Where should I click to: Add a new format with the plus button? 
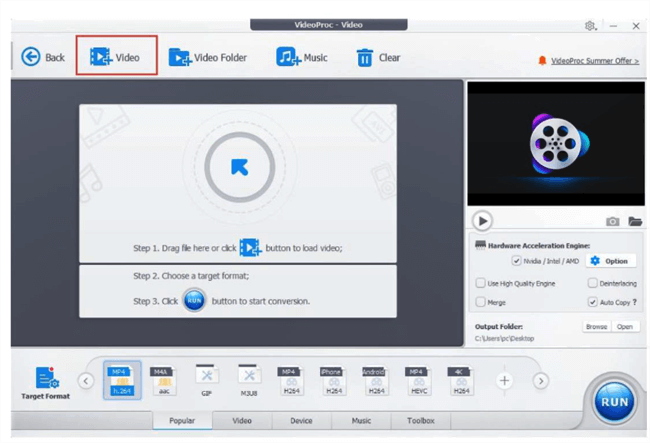(x=504, y=380)
